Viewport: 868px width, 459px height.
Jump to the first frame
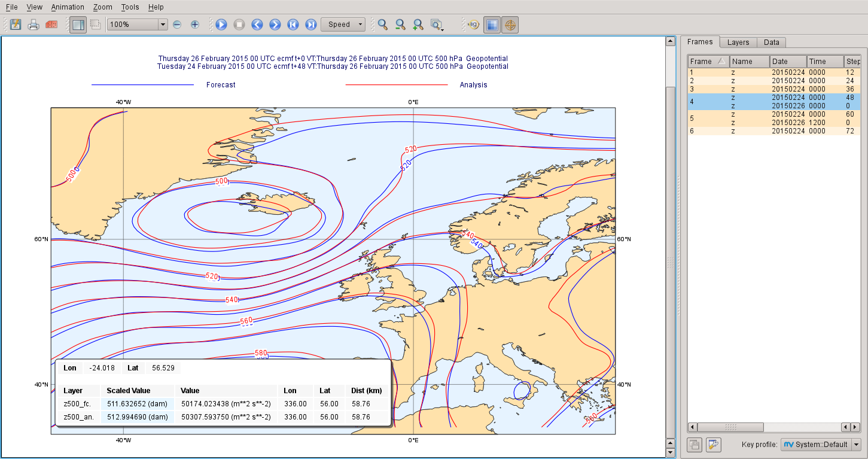pyautogui.click(x=293, y=25)
